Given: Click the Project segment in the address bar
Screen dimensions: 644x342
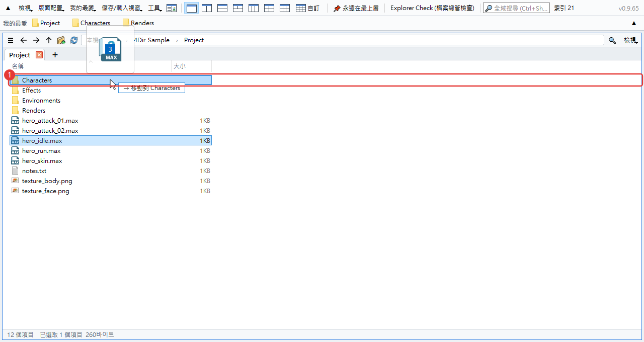Looking at the screenshot, I should [194, 40].
